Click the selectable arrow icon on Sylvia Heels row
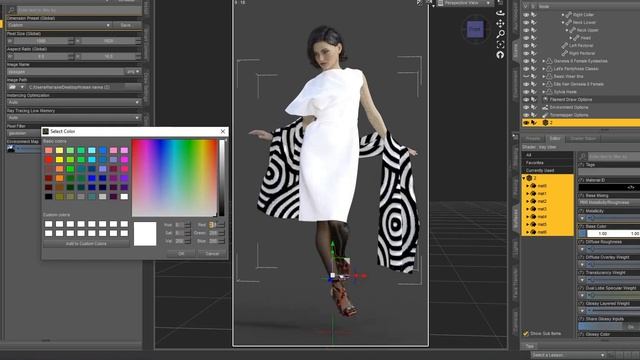Screen dimensions: 640x360 tap(533, 92)
